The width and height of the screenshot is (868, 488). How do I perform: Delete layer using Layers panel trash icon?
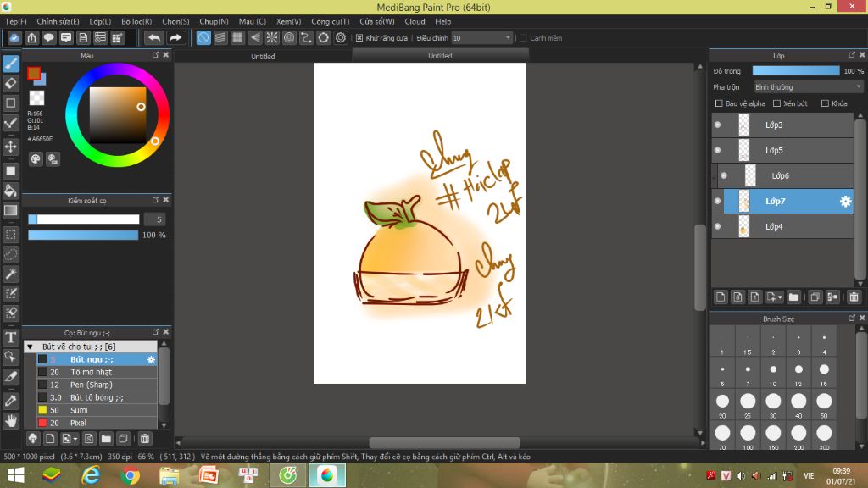point(854,297)
